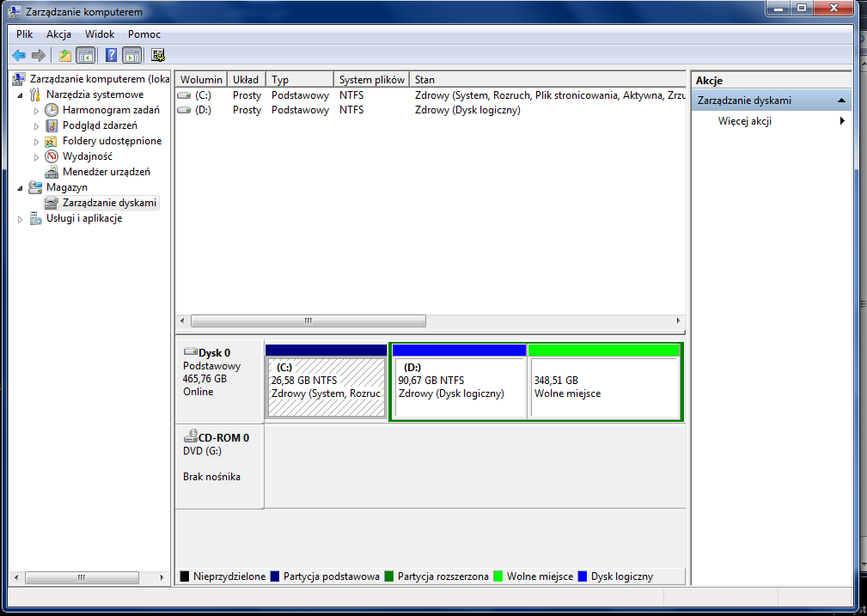Screen dimensions: 867x616
Task: Click the Wydajność icon
Action: (x=52, y=156)
